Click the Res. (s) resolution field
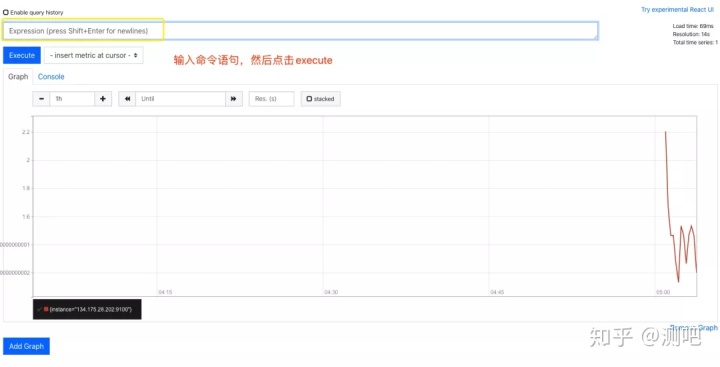 coord(271,99)
